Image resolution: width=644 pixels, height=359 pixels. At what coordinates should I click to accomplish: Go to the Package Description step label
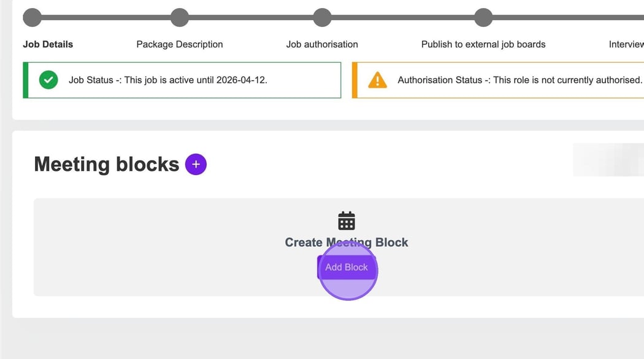click(180, 44)
